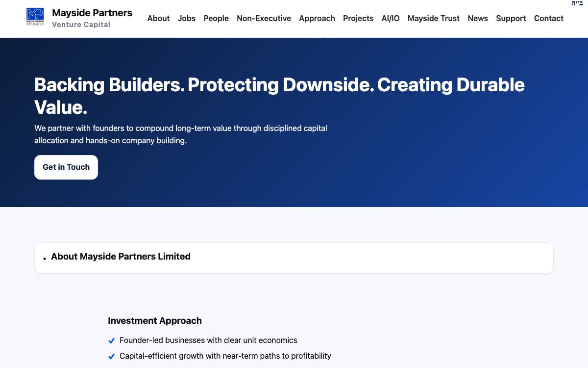Open the Support nav link
This screenshot has width=588, height=368.
point(511,18)
